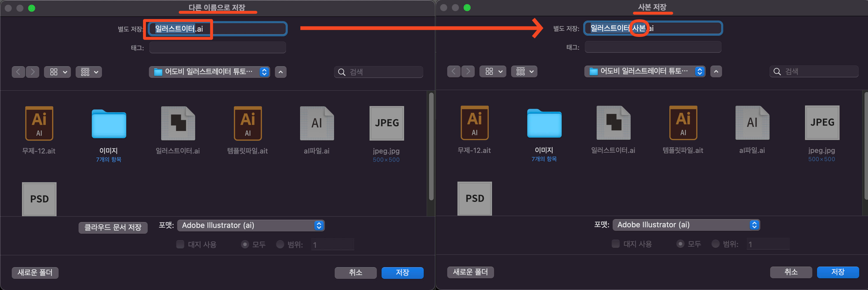
Task: Go back in Save As dialog navigation
Action: (18, 72)
